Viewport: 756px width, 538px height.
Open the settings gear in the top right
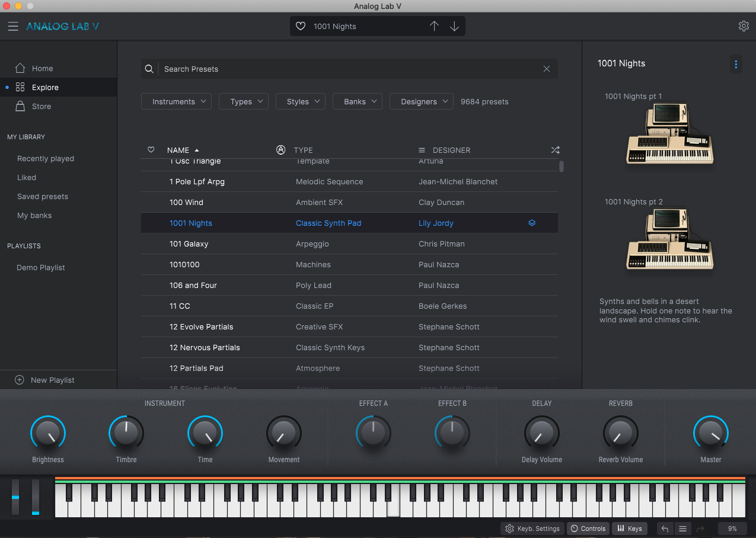click(x=744, y=26)
